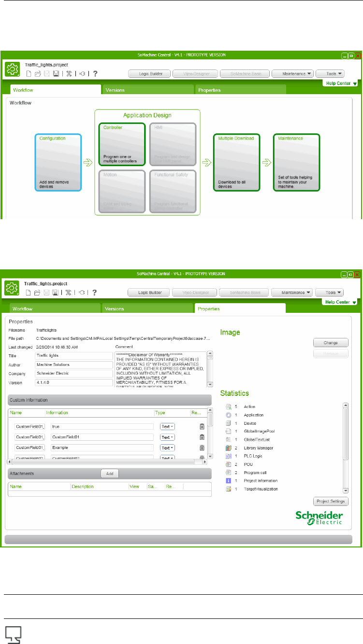Click the Statistics list vertical scrollbar
The width and height of the screenshot is (363, 644).
tap(346, 448)
